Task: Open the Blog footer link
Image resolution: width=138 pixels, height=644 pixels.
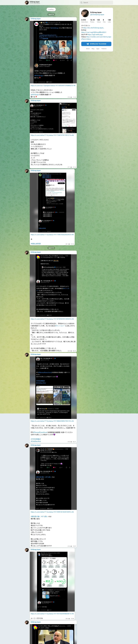Action: click(93, 49)
